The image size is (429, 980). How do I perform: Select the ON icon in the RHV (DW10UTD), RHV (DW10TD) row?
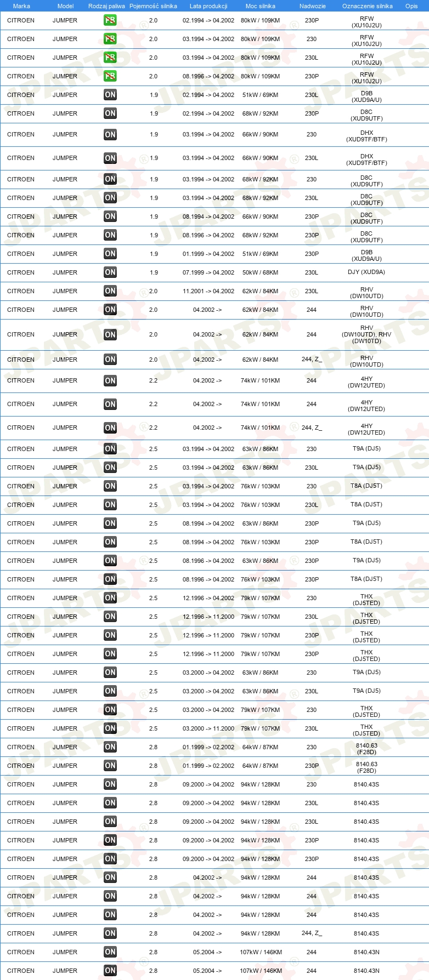tap(110, 335)
